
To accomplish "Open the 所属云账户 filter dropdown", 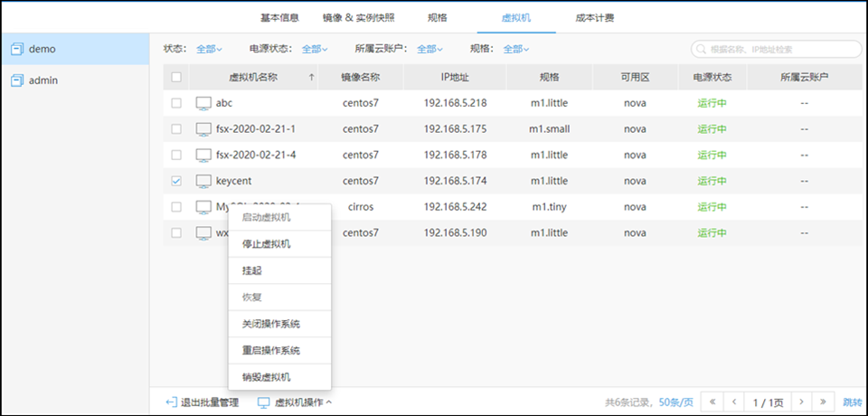I will pos(429,49).
